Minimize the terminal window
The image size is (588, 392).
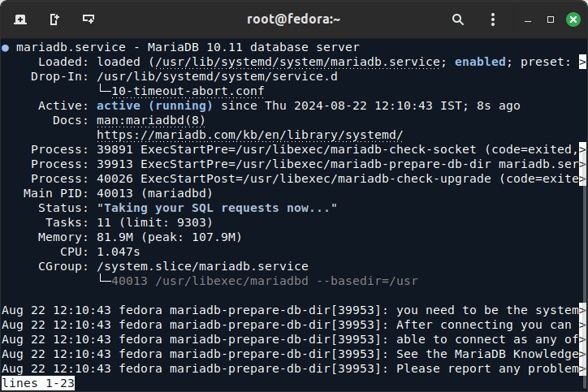pyautogui.click(x=528, y=19)
